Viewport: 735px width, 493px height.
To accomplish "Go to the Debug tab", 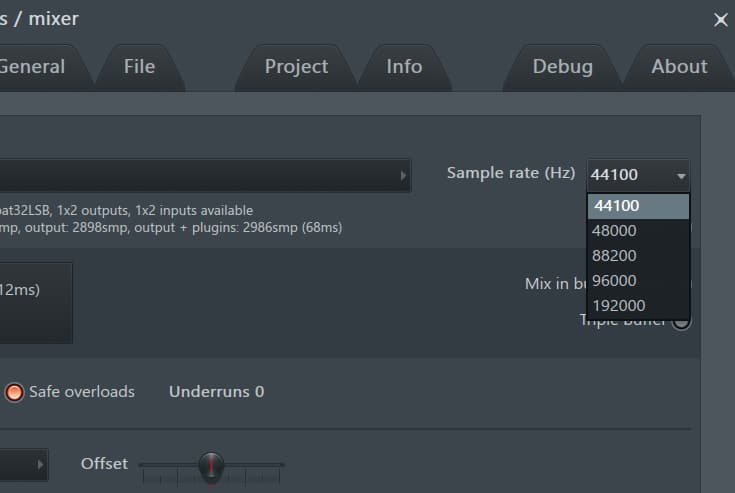I will (562, 67).
